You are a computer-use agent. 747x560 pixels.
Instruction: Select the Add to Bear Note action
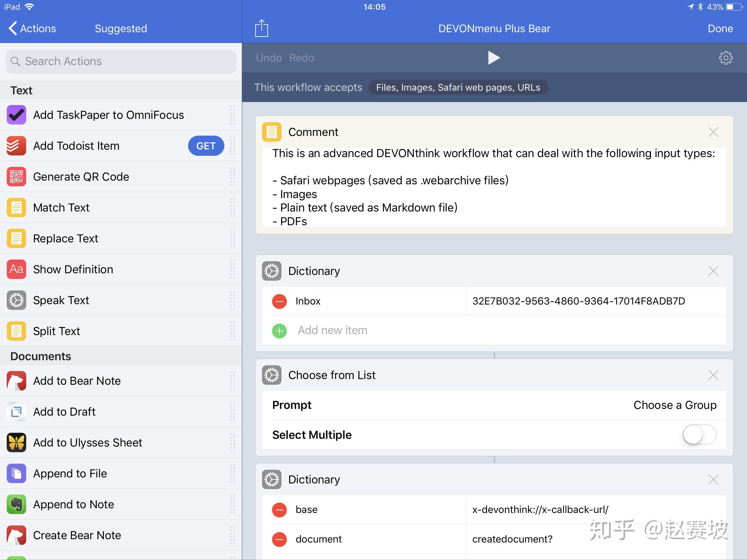point(77,381)
